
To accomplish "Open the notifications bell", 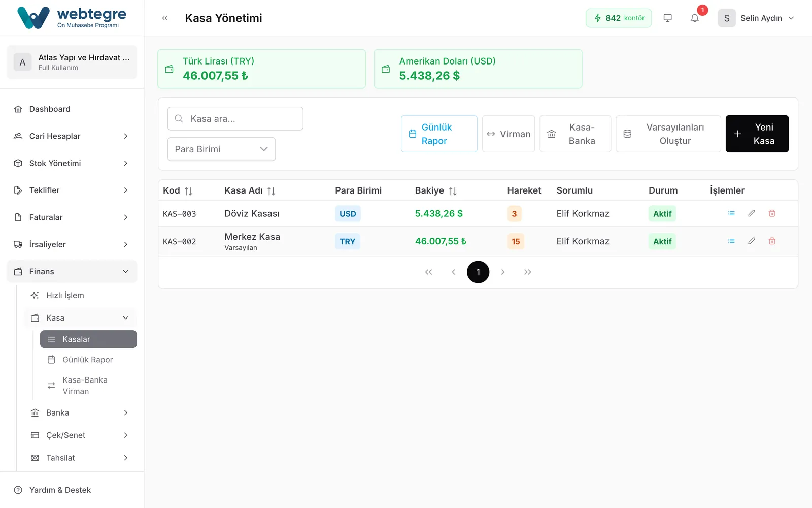I will [x=695, y=18].
